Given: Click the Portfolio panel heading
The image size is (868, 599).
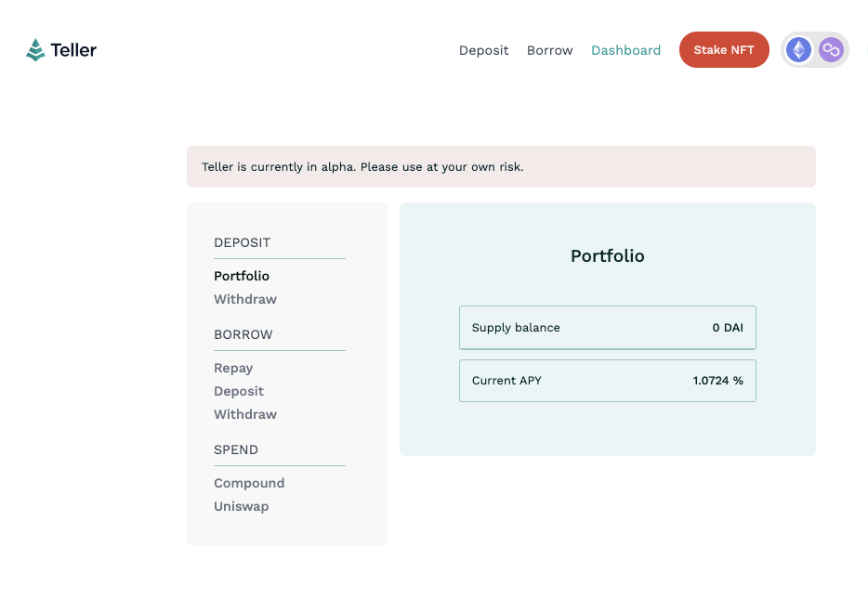Looking at the screenshot, I should pos(607,256).
